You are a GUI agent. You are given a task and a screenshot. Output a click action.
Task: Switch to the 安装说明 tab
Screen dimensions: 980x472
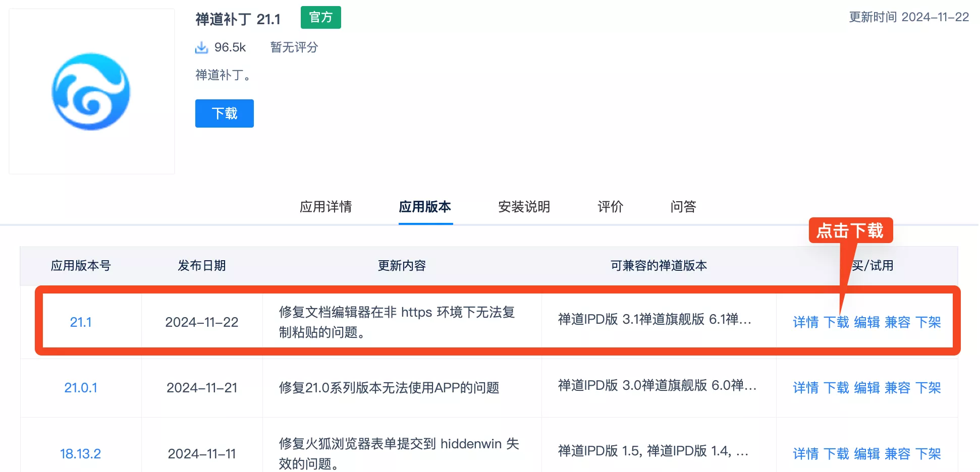524,207
